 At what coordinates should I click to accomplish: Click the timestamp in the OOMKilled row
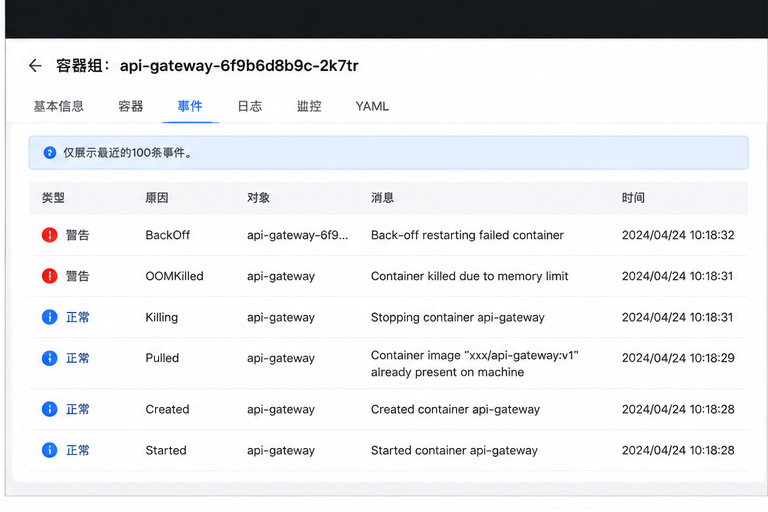coord(677,276)
